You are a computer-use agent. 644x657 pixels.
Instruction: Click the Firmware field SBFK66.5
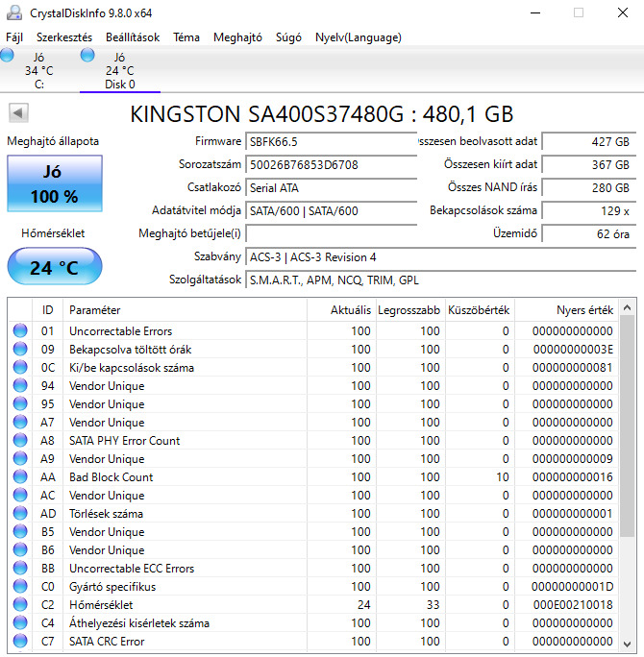[331, 141]
